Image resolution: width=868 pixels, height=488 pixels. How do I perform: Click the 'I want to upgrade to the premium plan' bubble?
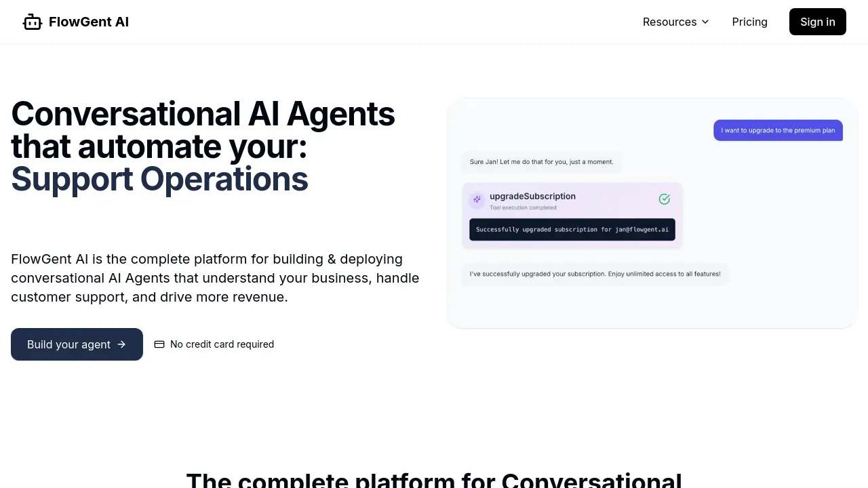[x=778, y=130]
